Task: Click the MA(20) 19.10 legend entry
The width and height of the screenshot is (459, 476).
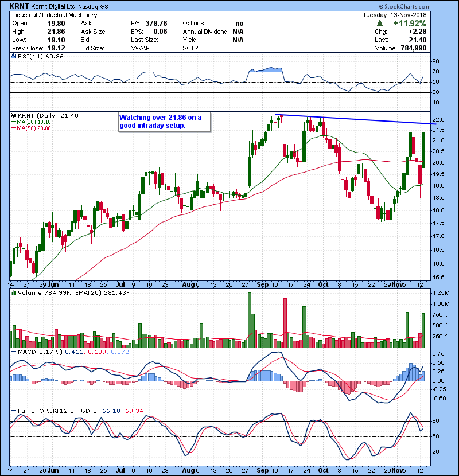Action: click(30, 122)
